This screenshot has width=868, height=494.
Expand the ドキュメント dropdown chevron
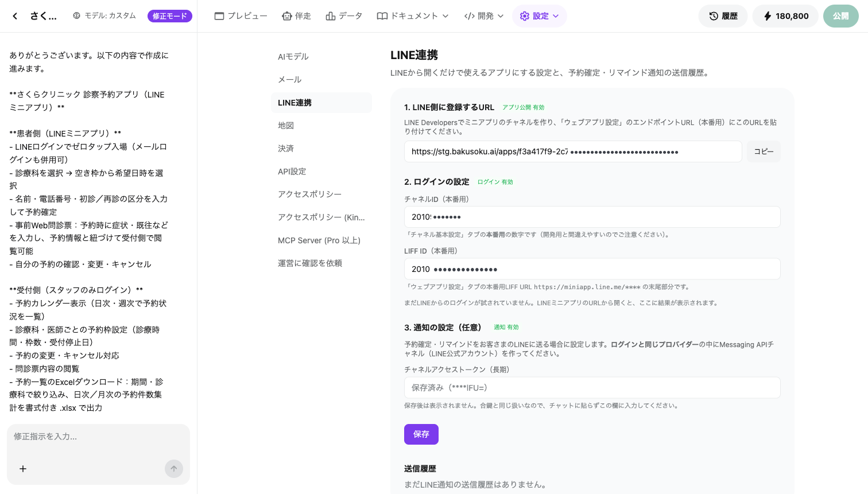click(445, 16)
